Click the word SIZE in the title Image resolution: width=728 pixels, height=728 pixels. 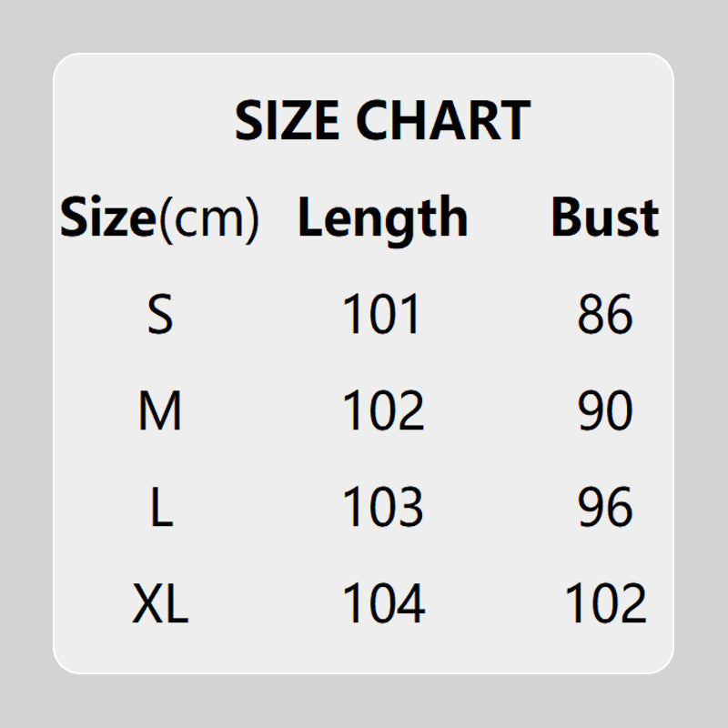point(288,120)
